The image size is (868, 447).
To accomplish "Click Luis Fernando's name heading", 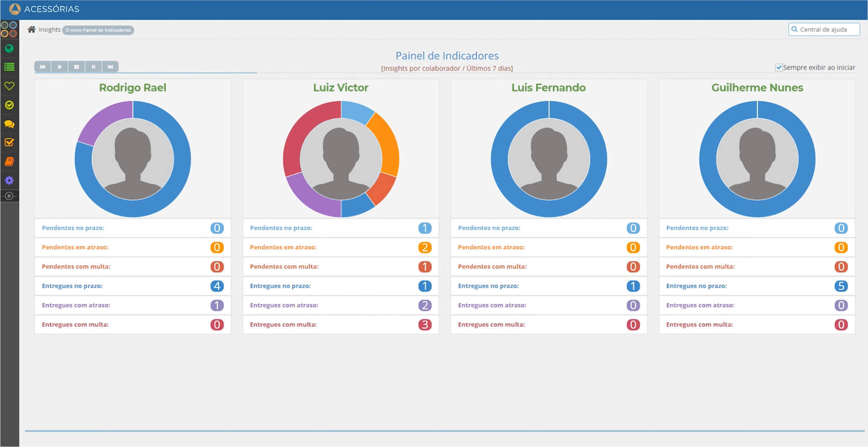I will (549, 87).
